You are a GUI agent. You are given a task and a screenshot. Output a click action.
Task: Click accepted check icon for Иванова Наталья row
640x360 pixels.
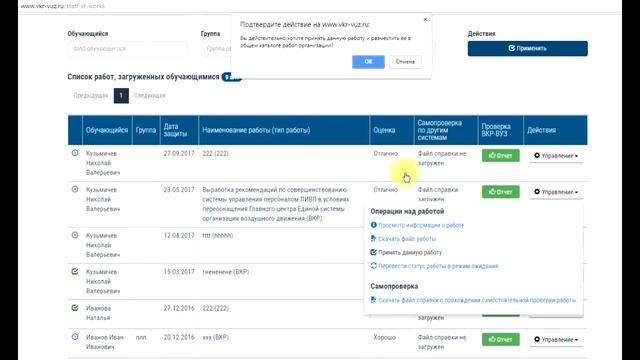[75, 308]
